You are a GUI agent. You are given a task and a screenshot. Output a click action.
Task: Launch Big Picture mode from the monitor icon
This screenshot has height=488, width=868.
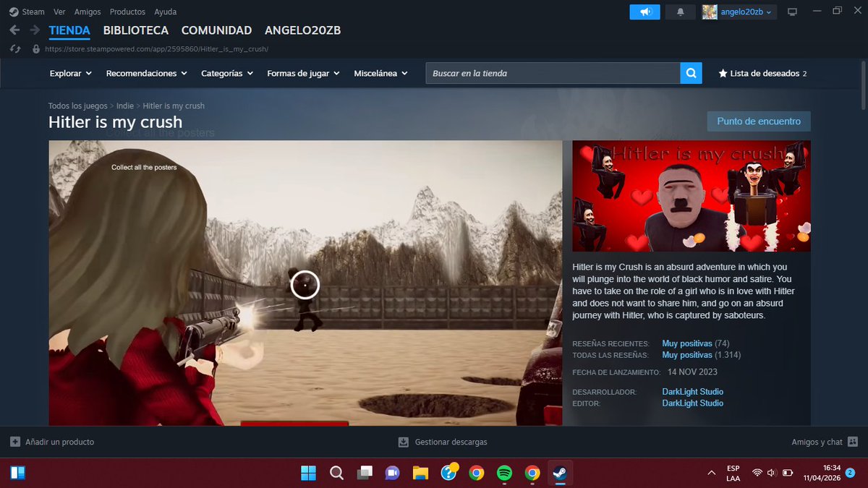point(792,12)
